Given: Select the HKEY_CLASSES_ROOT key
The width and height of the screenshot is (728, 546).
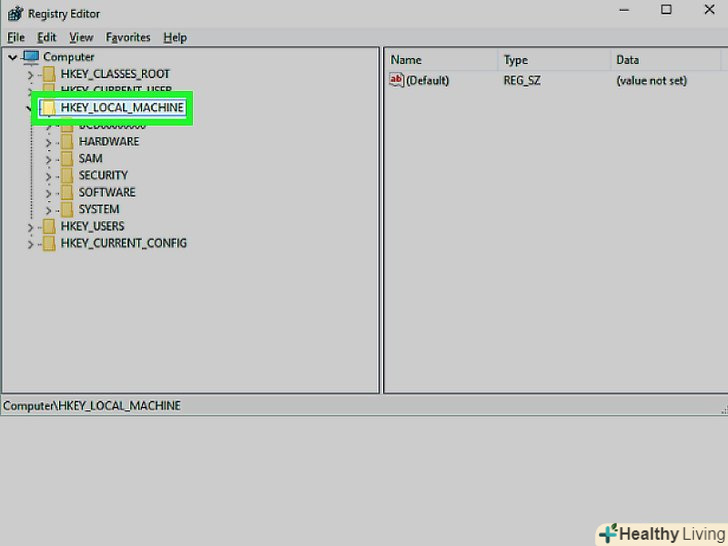Looking at the screenshot, I should [115, 74].
